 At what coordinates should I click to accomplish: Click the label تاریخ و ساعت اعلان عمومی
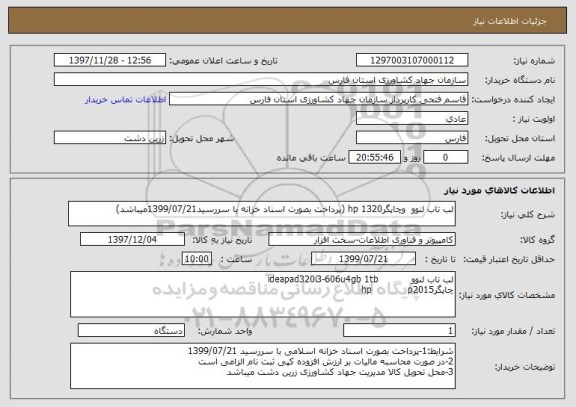(x=223, y=61)
